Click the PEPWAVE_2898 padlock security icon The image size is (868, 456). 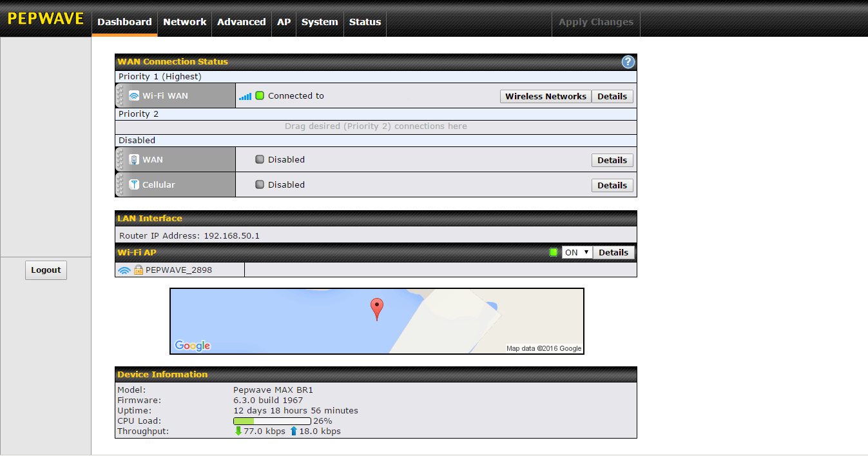[139, 270]
